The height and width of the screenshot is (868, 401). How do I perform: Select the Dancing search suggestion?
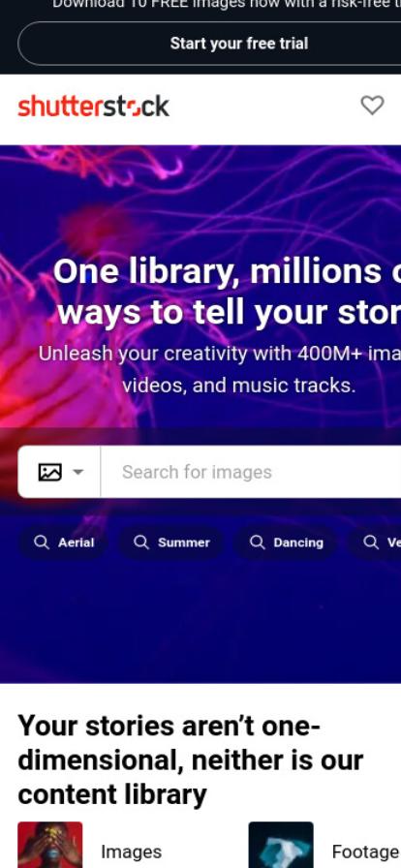pyautogui.click(x=286, y=542)
